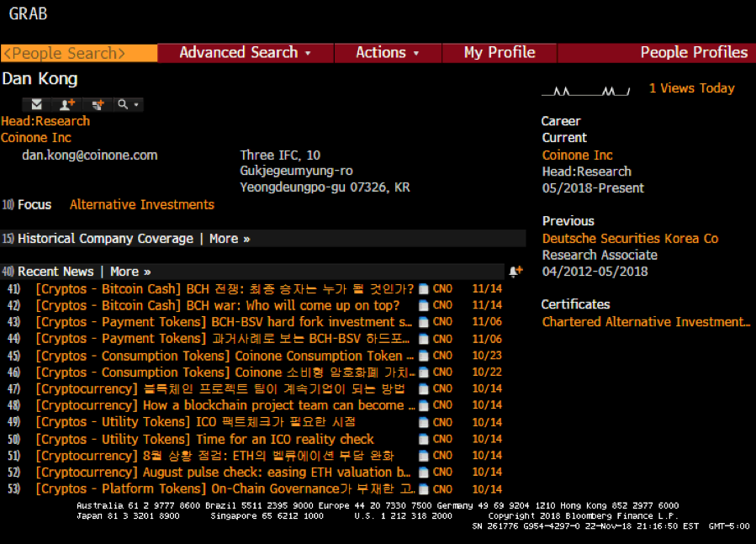The image size is (756, 544).
Task: Click the People Search input field
Action: point(79,53)
